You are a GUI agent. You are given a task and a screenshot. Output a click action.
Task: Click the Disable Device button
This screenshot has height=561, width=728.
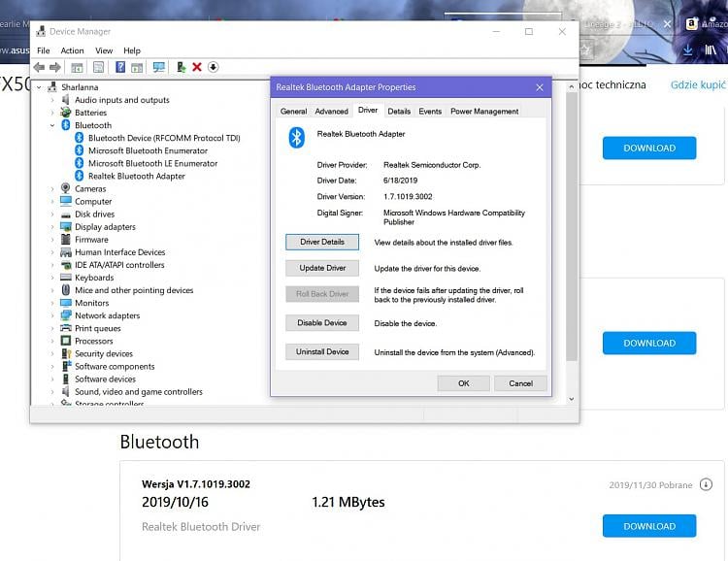tap(322, 323)
